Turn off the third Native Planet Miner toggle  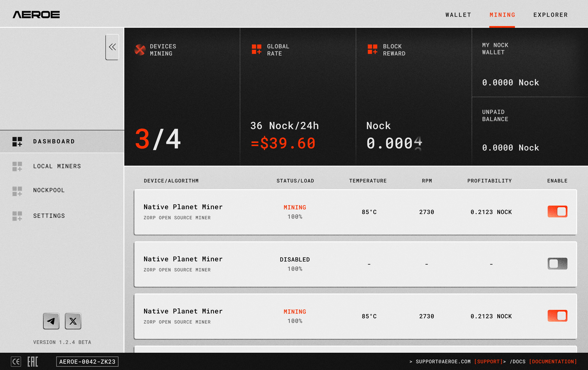coord(557,316)
